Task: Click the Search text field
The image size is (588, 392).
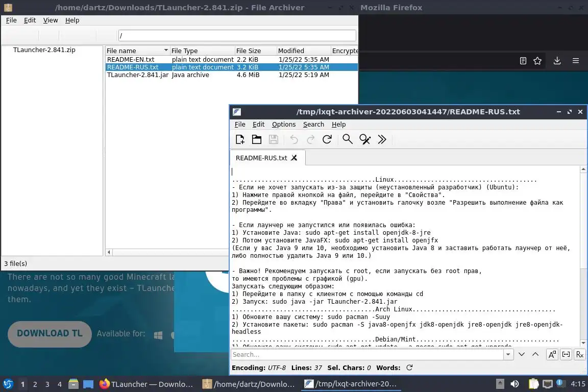Action: pos(367,355)
